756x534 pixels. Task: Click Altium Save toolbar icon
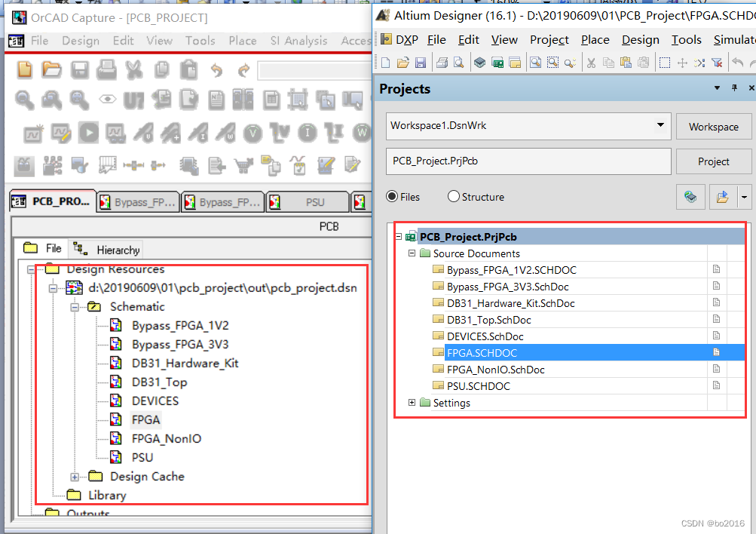click(421, 63)
